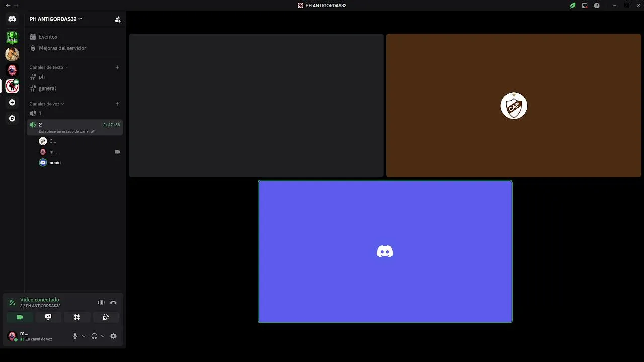This screenshot has width=644, height=362.
Task: Go back with the title bar arrow
Action: 8,5
